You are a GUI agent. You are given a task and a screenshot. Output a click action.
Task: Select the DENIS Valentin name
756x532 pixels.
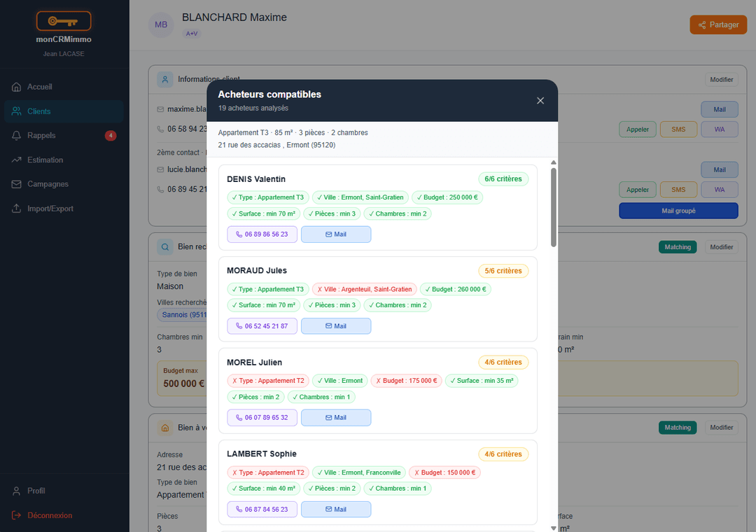coord(256,179)
